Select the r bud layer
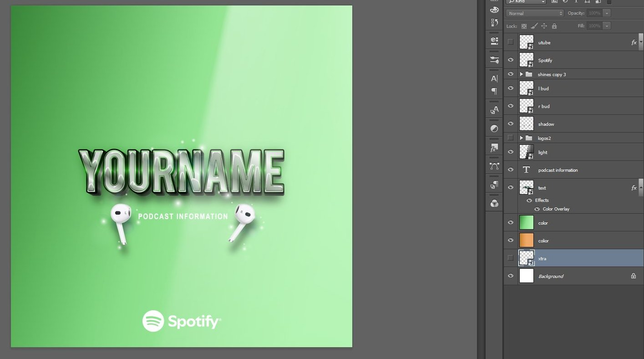The width and height of the screenshot is (644, 359). (x=544, y=106)
